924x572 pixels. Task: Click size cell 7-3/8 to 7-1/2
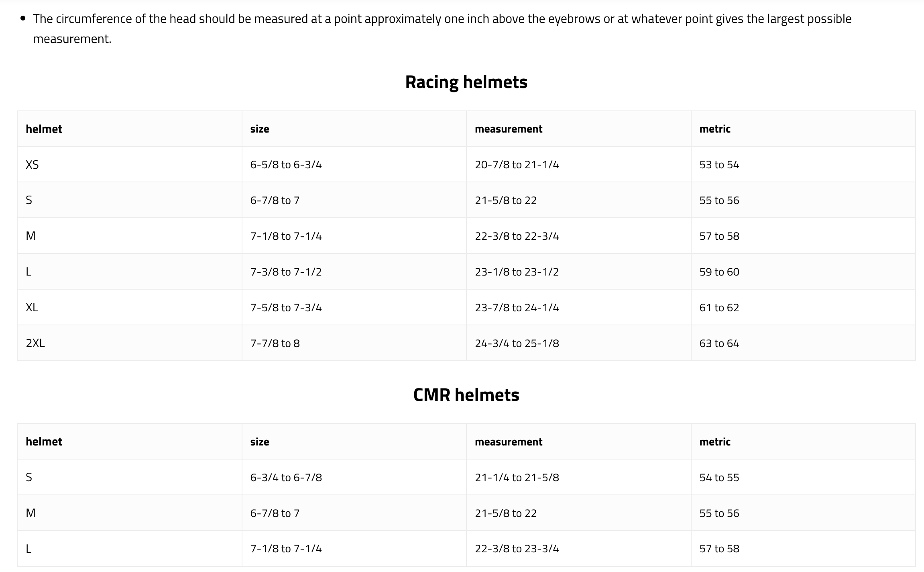(354, 272)
